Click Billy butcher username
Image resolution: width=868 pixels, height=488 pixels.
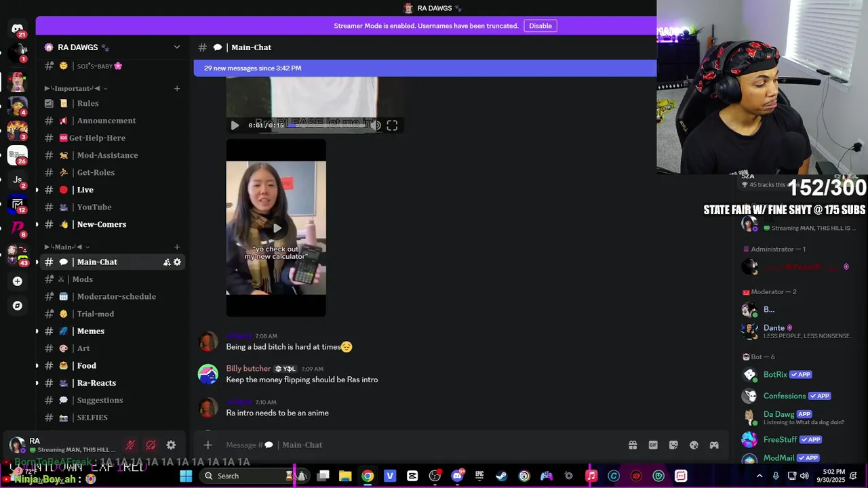248,369
